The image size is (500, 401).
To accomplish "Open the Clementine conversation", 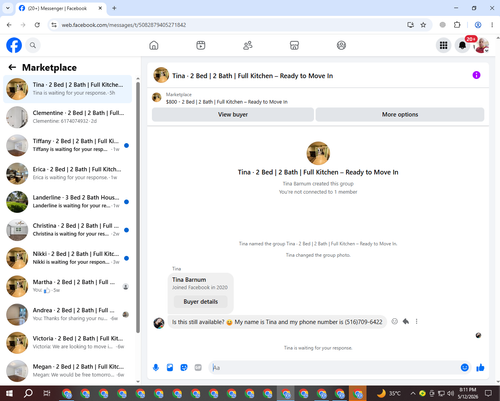I will tap(68, 117).
